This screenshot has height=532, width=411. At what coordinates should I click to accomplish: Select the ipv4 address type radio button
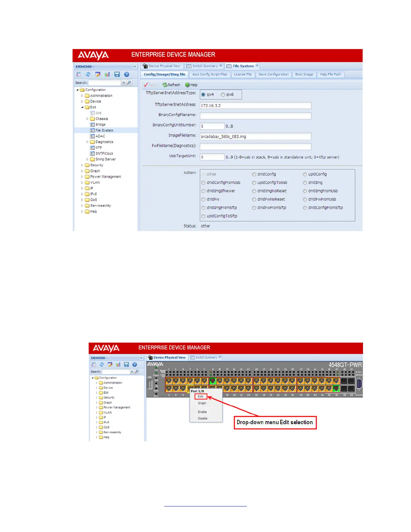tap(203, 95)
